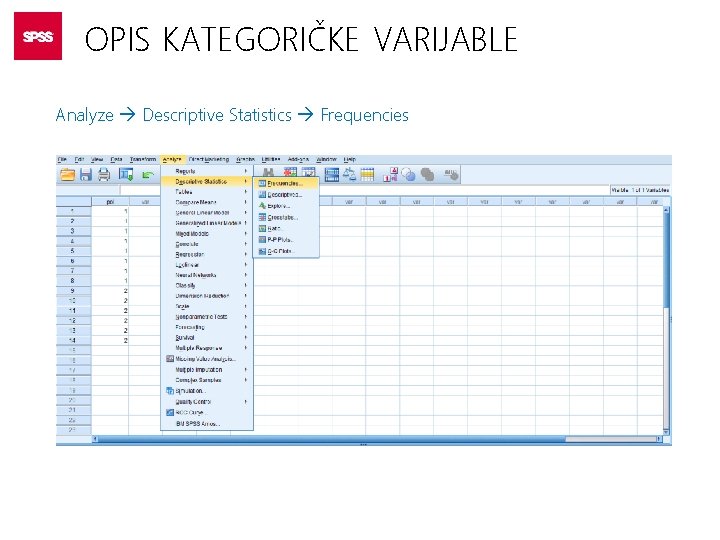Click the scroll-down arrow of the vertical scrollbar
Viewport: 720px width, 540px height.
tap(666, 432)
